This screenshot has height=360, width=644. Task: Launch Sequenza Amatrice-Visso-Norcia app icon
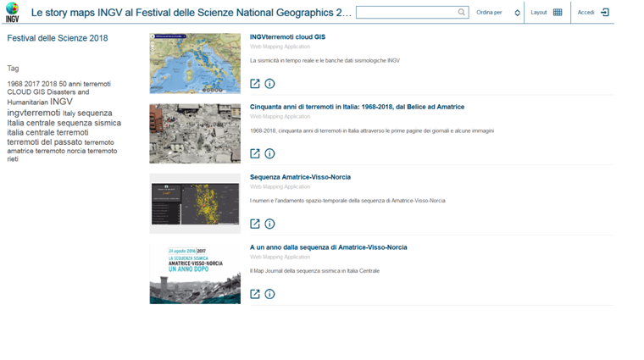tap(255, 224)
